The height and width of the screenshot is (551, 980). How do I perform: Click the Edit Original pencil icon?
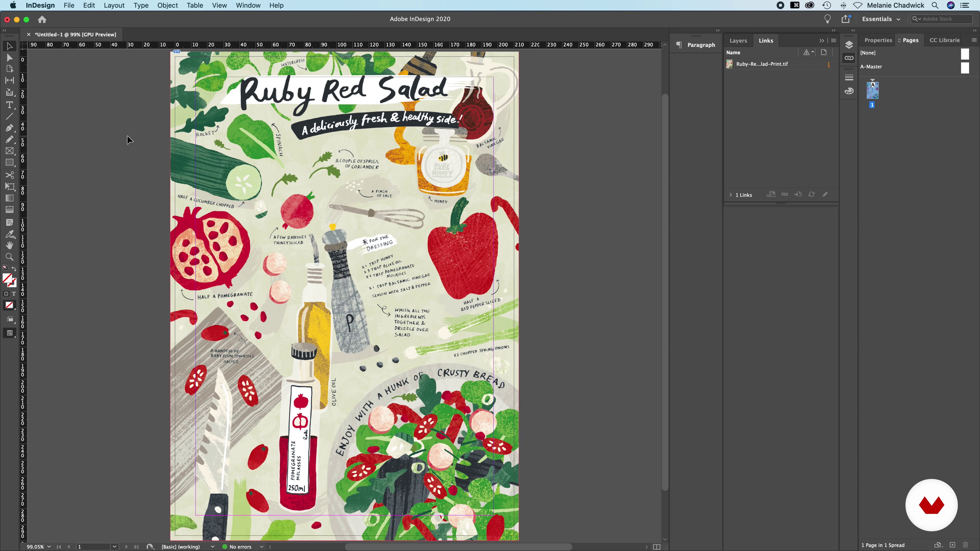[825, 195]
